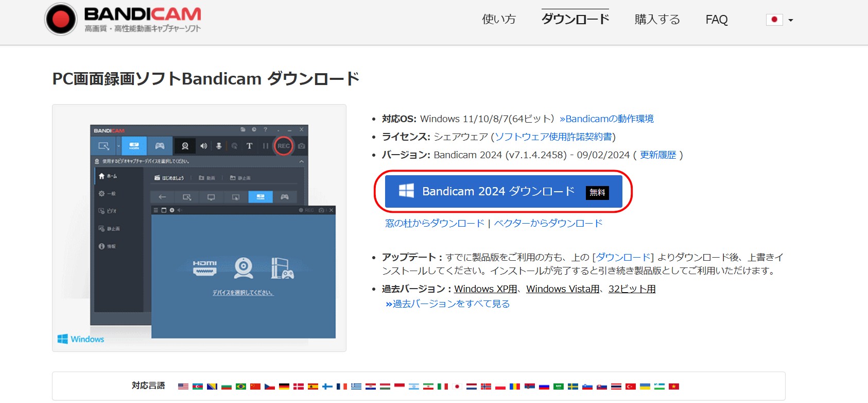View the 更新履歴 changelog link
Viewport: 868px width, 403px height.
point(657,155)
